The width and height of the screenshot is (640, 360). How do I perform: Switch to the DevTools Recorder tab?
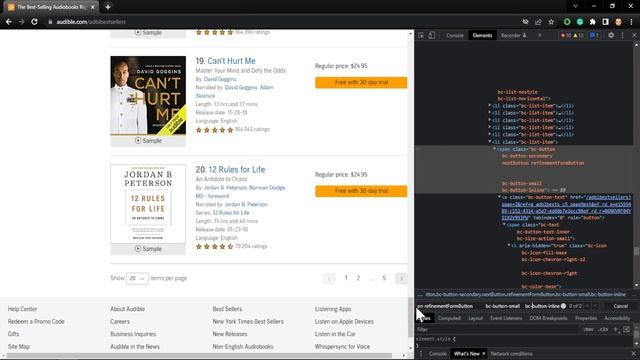(513, 36)
